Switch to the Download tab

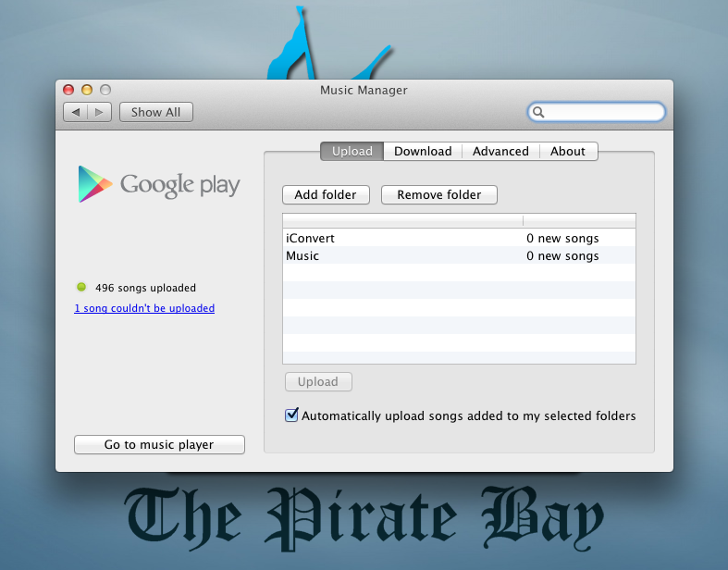423,152
